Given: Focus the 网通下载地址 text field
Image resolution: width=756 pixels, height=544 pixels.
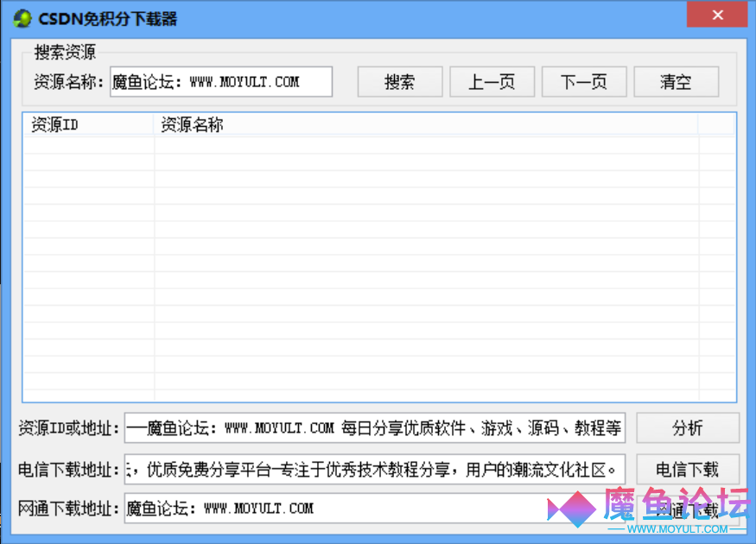Looking at the screenshot, I should coord(375,509).
